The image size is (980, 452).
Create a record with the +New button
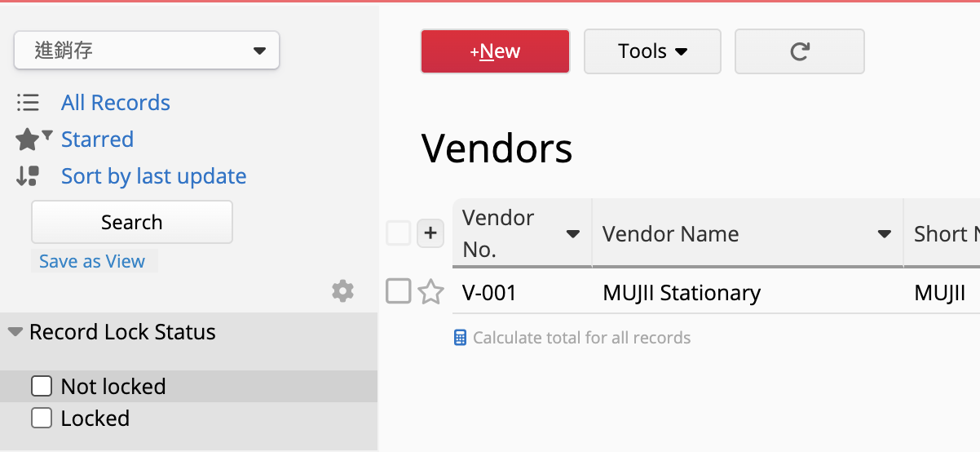[x=495, y=51]
